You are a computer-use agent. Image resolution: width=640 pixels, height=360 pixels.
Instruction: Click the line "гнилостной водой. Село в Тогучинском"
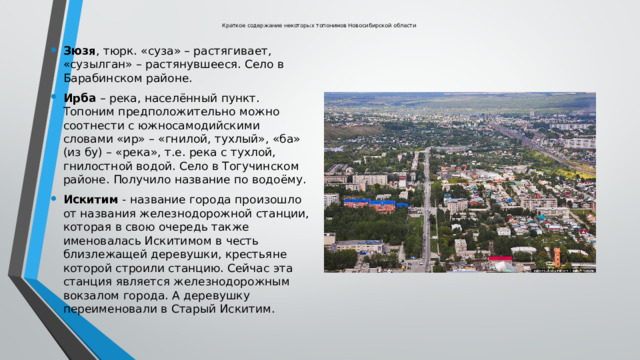pos(181,166)
